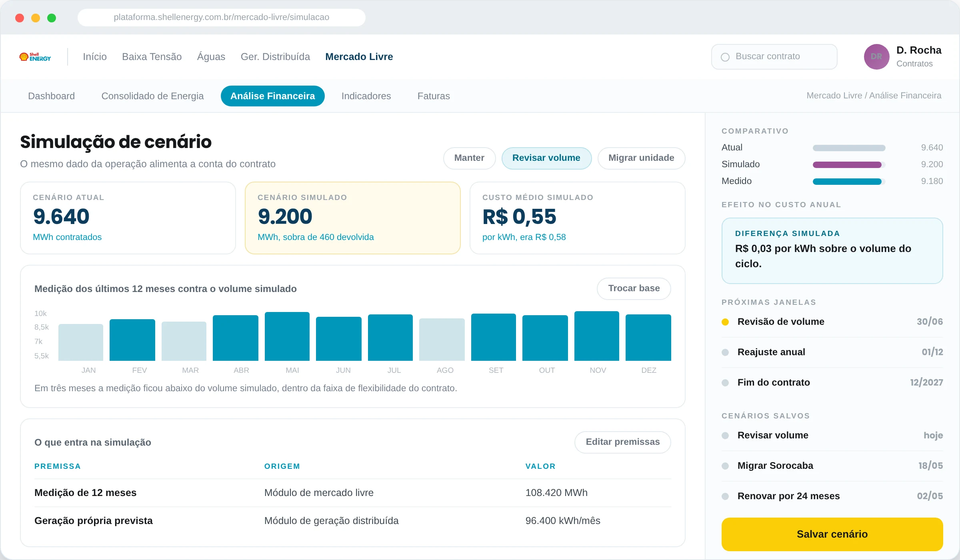The image size is (960, 560).
Task: Click the Shell Energy logo
Action: point(35,57)
